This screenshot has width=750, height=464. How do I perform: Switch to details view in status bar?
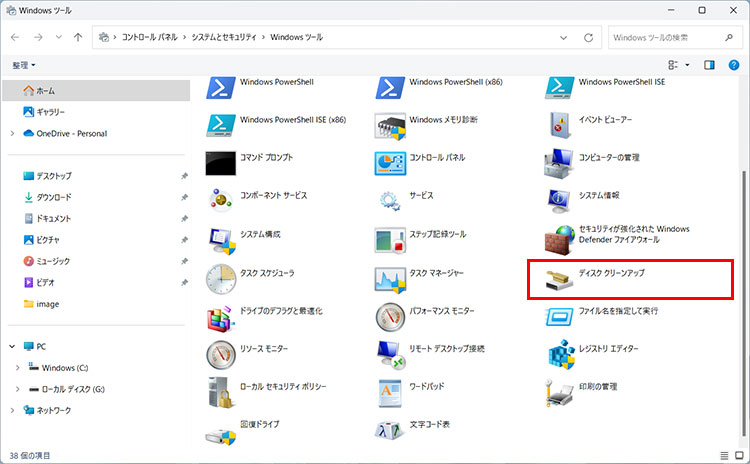click(722, 454)
